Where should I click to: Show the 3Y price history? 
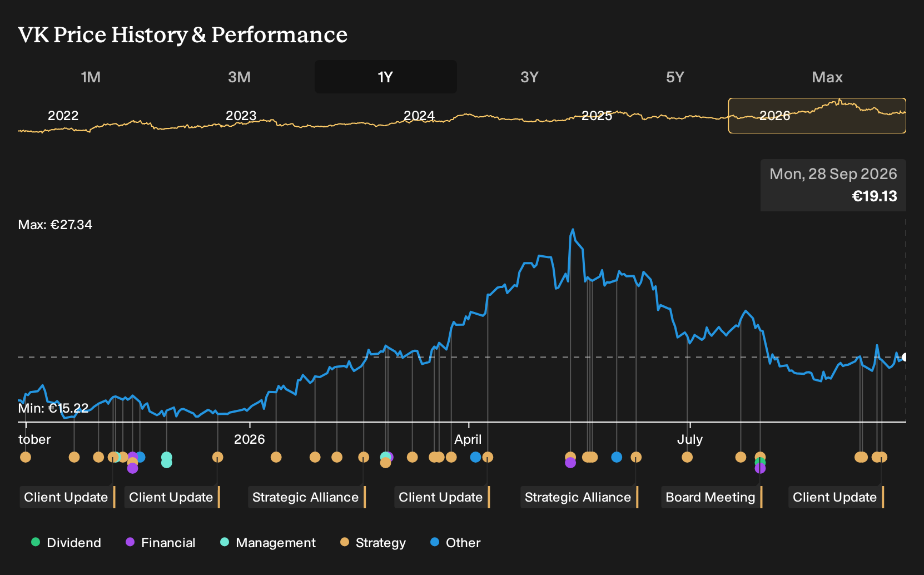pos(529,77)
